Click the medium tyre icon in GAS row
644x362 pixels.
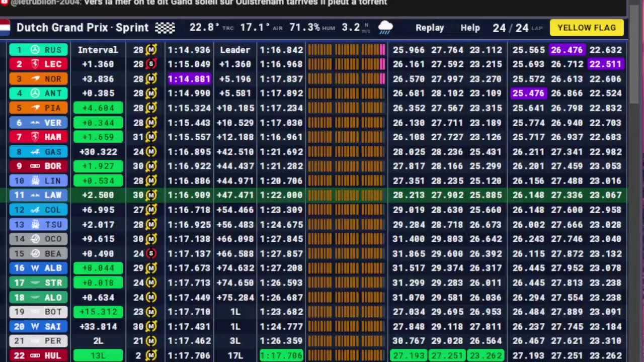(x=151, y=151)
